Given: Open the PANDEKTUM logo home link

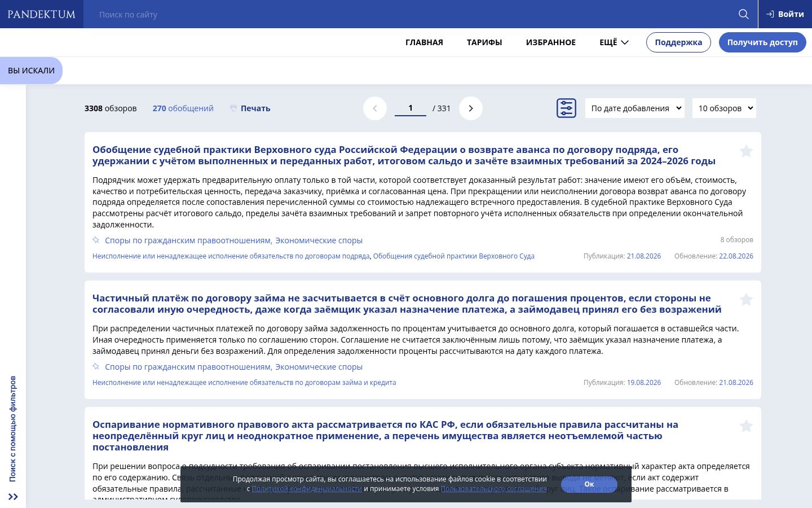Looking at the screenshot, I should tap(42, 14).
